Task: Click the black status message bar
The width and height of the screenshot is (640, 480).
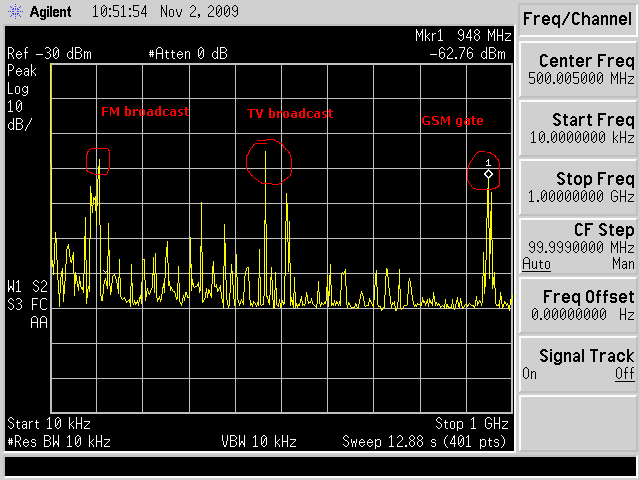Action: tap(320, 467)
